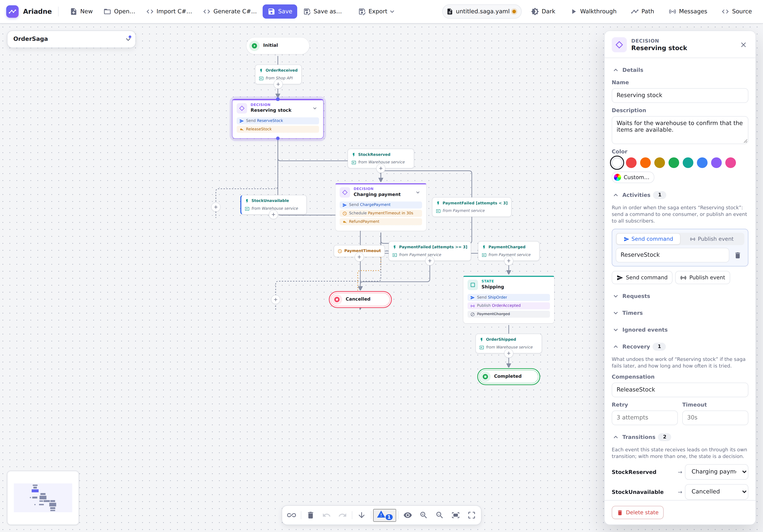Open the Messages view
Screen dimensions: 763x532
[688, 11]
